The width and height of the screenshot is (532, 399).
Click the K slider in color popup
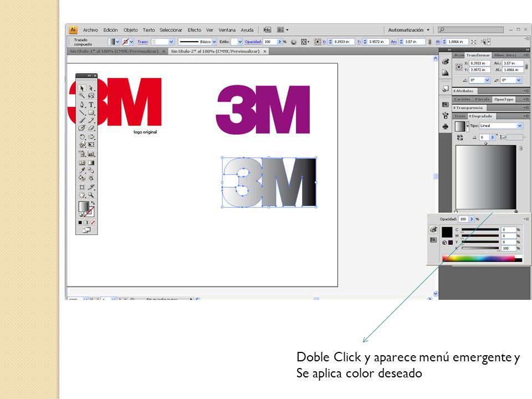(480, 249)
